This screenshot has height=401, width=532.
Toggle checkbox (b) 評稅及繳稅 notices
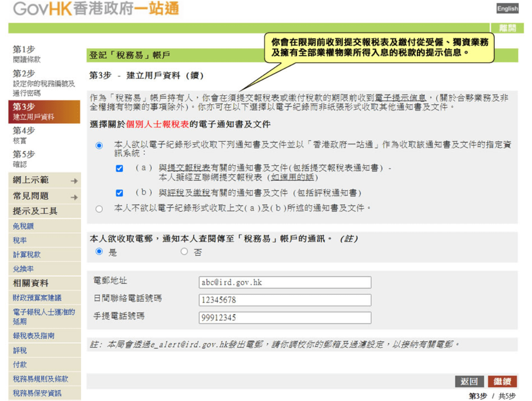click(x=119, y=193)
